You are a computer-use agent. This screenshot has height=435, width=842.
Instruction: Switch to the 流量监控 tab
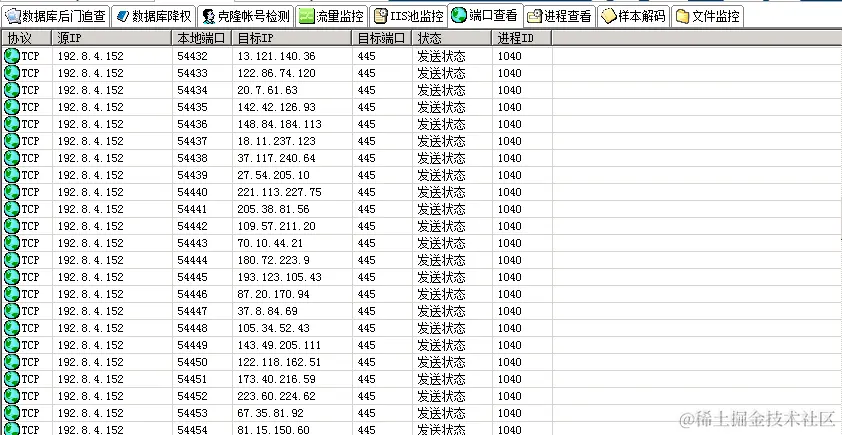point(331,17)
